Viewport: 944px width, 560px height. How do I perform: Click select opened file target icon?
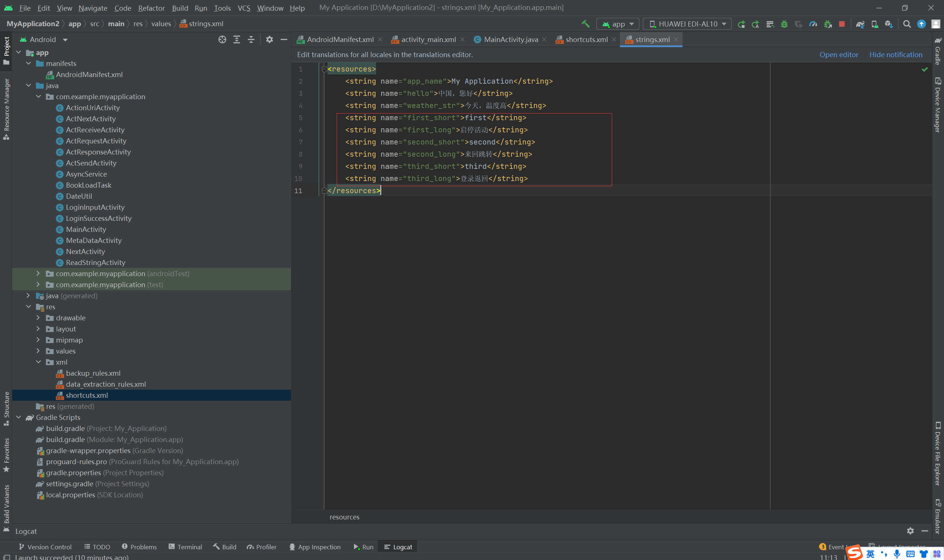pos(222,39)
